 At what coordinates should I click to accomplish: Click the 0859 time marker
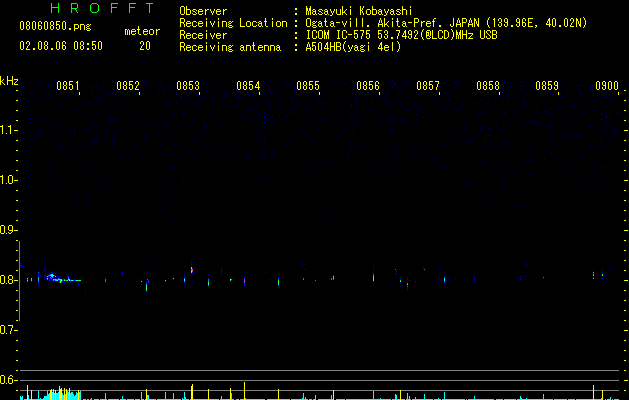tap(547, 85)
